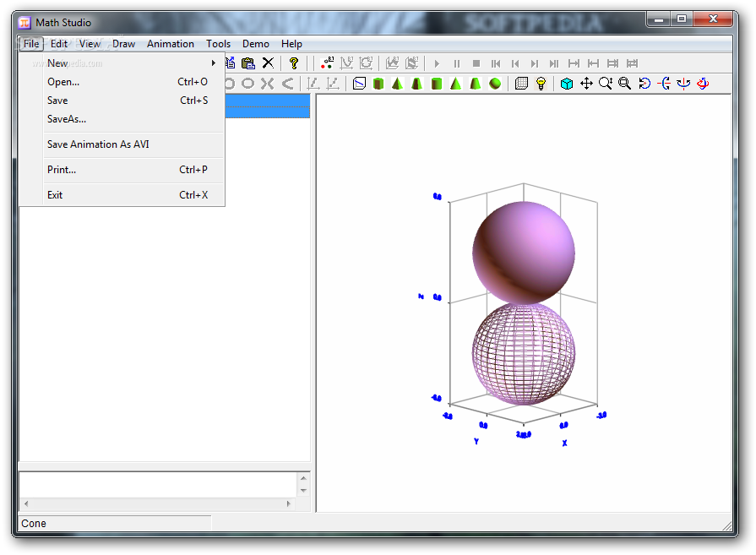Insert a green cylinder with dark cutaway
Image resolution: width=756 pixels, height=555 pixels.
coord(378,84)
